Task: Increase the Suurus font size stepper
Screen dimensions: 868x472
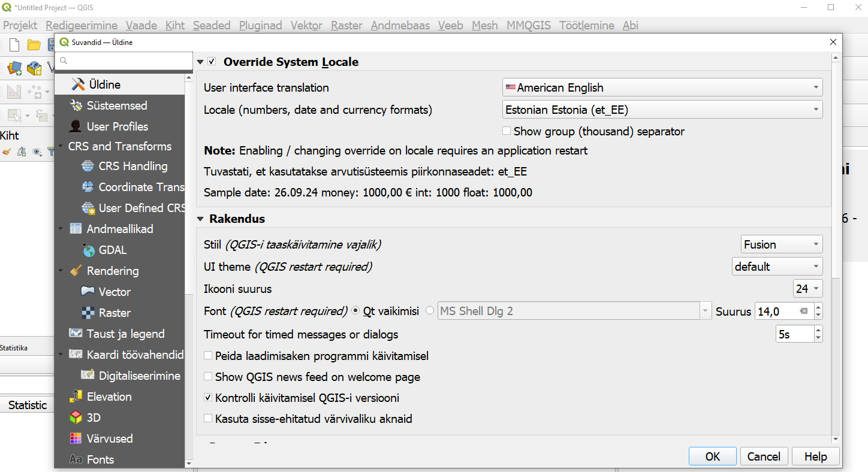Action: 818,307
